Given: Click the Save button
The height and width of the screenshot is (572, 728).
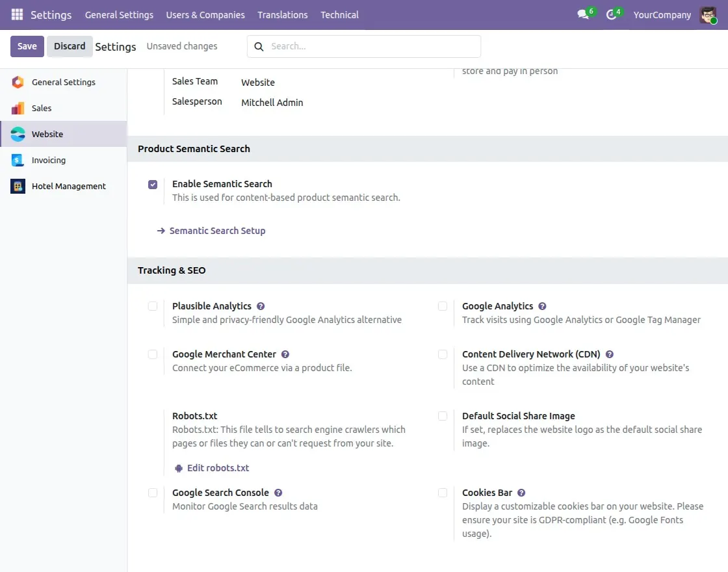Looking at the screenshot, I should tap(27, 46).
